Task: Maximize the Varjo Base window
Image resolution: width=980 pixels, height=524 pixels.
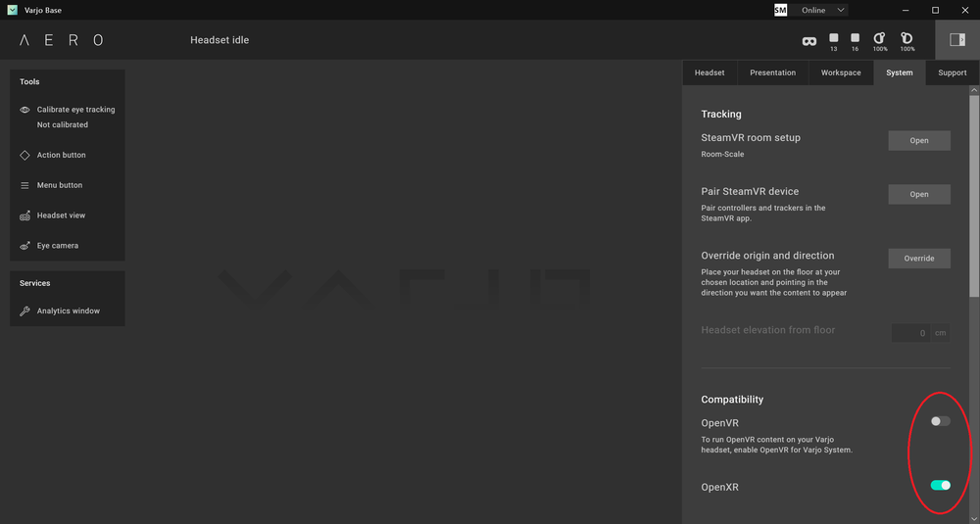Action: pyautogui.click(x=935, y=10)
